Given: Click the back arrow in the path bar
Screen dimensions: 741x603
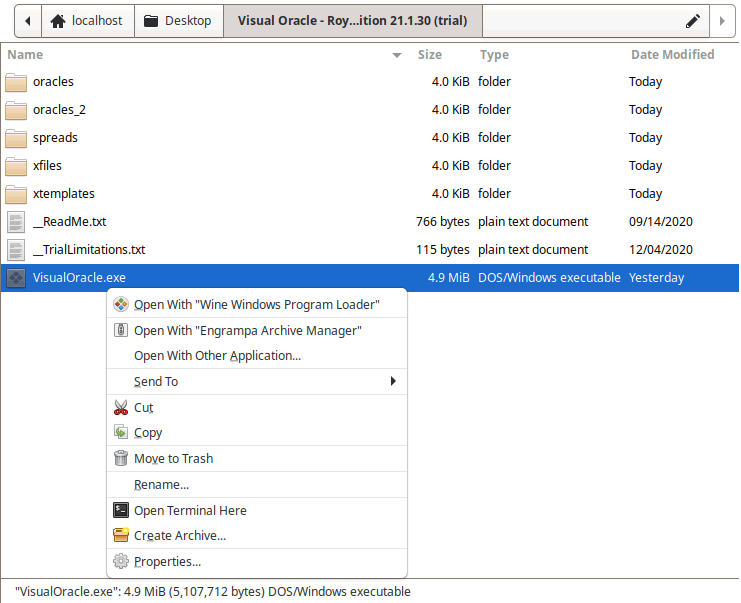Looking at the screenshot, I should pyautogui.click(x=28, y=21).
